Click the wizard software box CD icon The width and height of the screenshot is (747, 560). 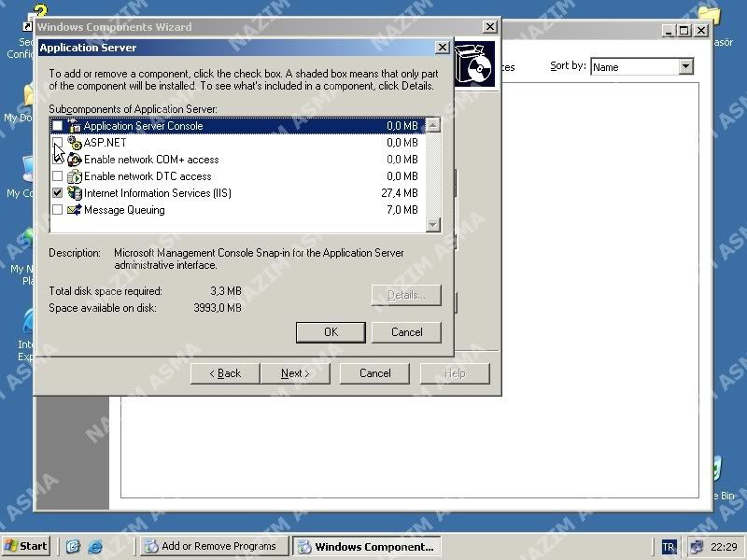(x=474, y=64)
